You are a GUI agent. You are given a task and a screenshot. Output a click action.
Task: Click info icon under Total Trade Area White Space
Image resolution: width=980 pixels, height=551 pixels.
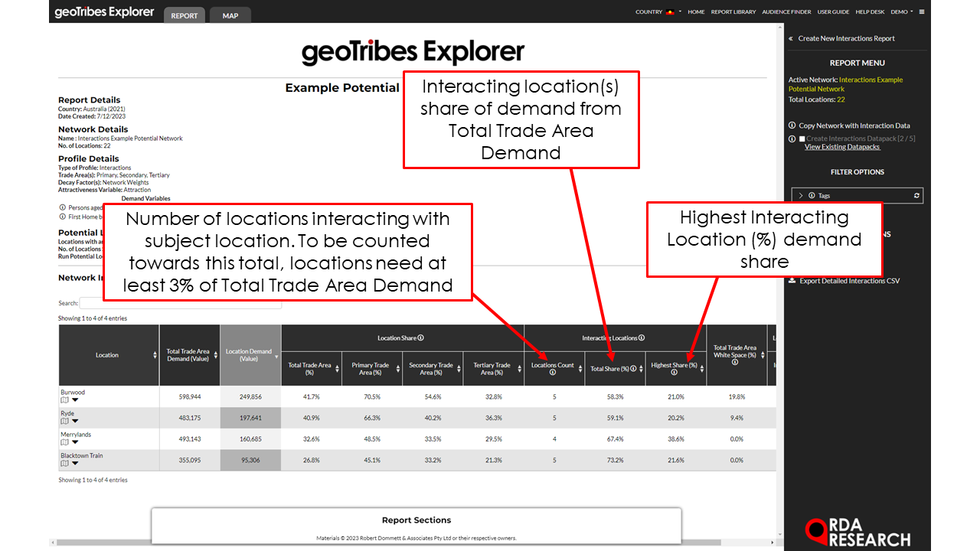click(x=735, y=362)
